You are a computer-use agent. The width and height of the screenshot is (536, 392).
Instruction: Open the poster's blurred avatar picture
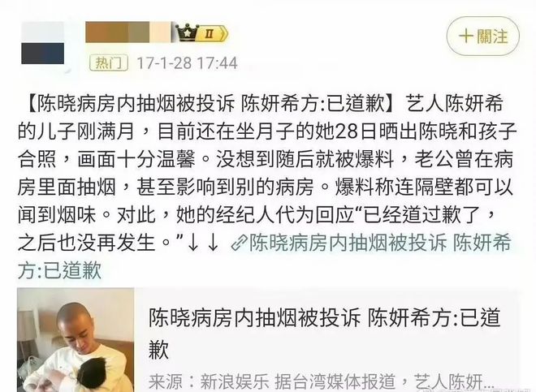coord(43,43)
